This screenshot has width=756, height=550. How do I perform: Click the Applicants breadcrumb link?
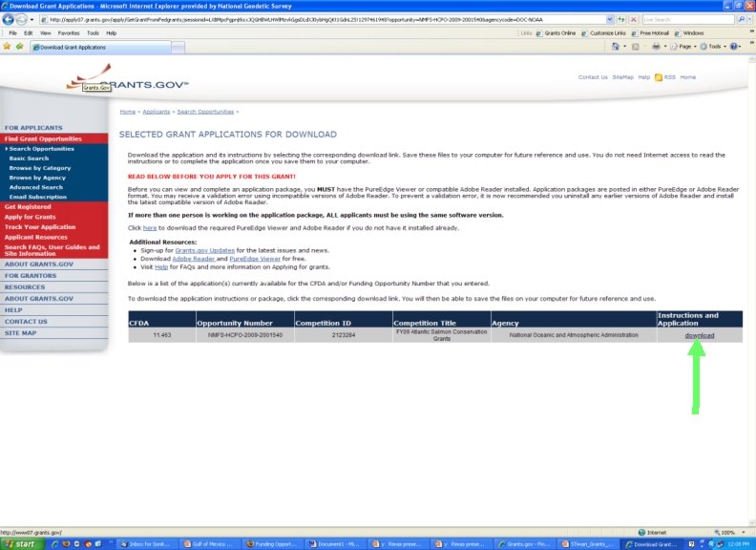point(157,112)
